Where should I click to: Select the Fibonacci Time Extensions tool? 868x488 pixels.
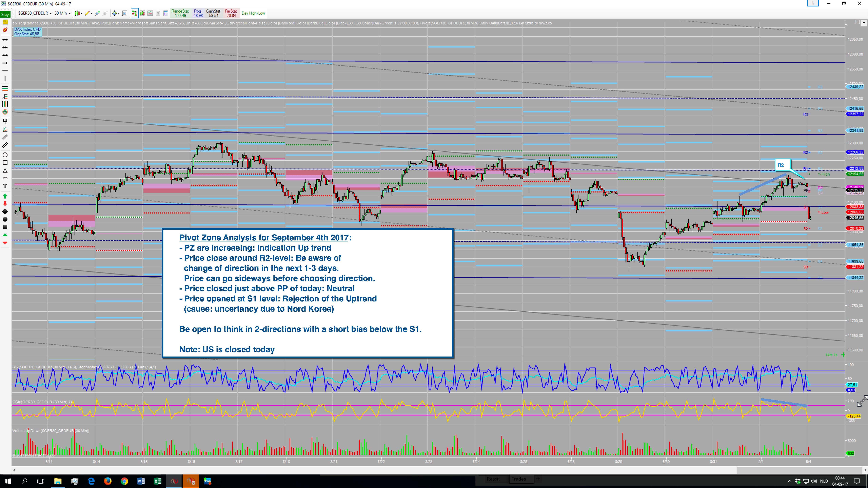coord(5,104)
